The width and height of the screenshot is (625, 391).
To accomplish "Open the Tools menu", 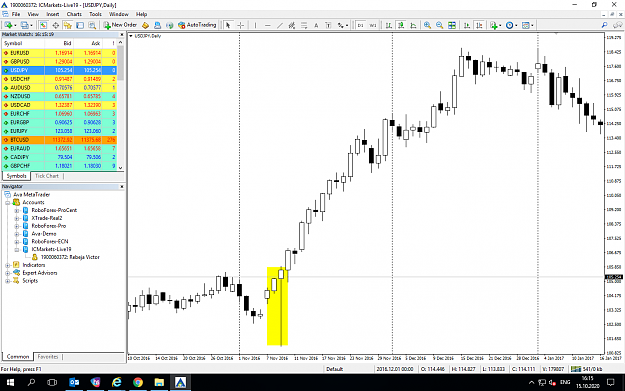I will (95, 14).
